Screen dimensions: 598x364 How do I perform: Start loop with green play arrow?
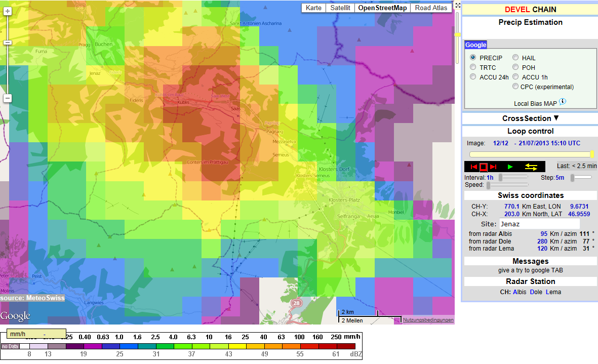(x=510, y=167)
